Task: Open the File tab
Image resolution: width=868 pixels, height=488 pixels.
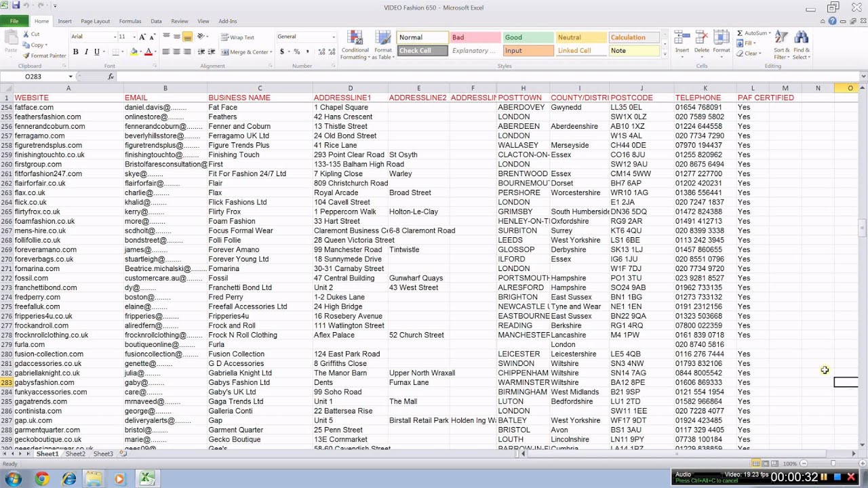Action: tap(14, 21)
